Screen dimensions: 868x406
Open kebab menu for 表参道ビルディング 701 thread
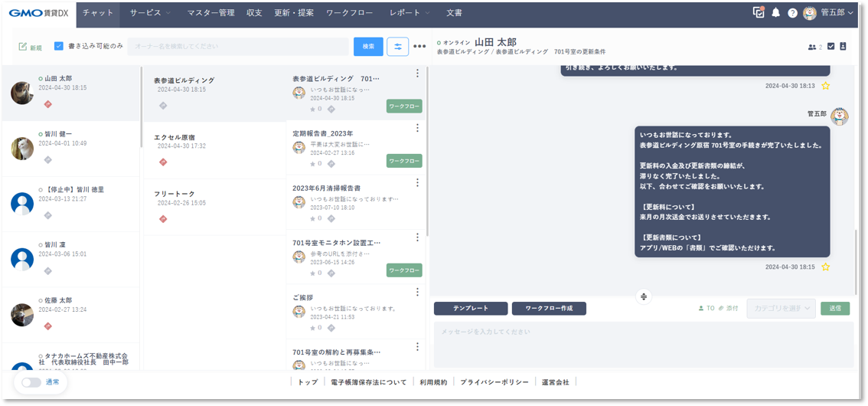point(417,73)
